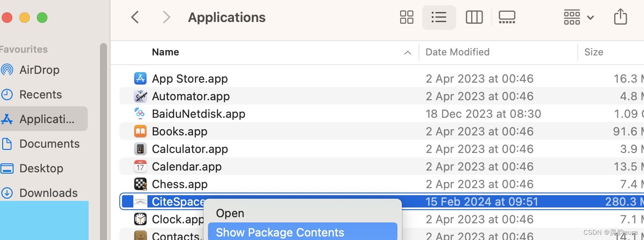Switch to icon grid view
The height and width of the screenshot is (240, 644).
pyautogui.click(x=407, y=18)
